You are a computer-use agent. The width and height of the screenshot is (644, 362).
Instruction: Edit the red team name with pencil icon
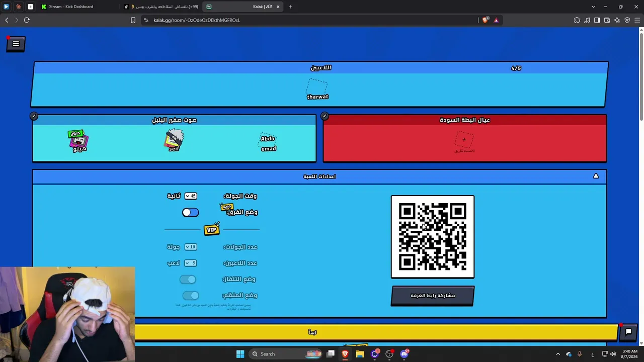coord(325,116)
